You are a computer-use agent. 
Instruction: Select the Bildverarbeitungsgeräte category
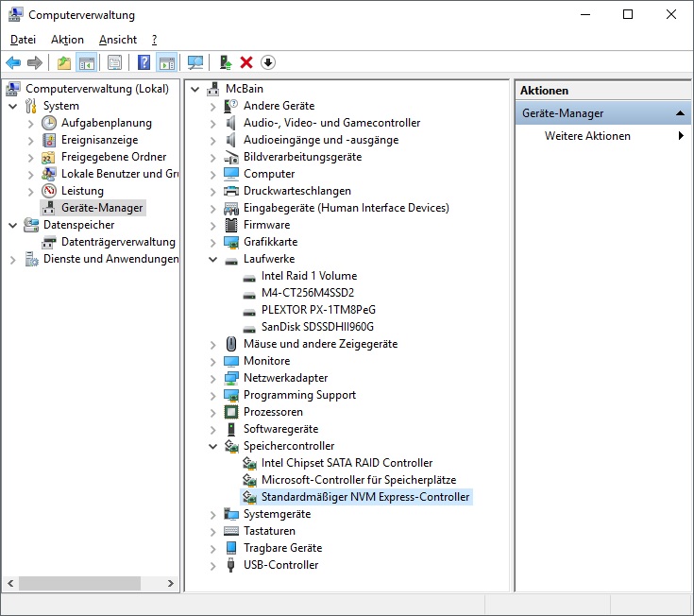coord(303,157)
